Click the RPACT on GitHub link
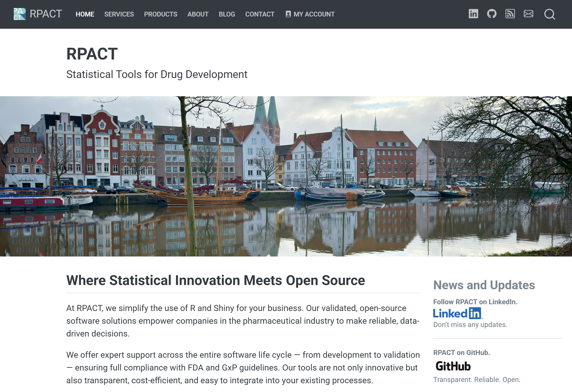This screenshot has height=392, width=572. pos(461,352)
